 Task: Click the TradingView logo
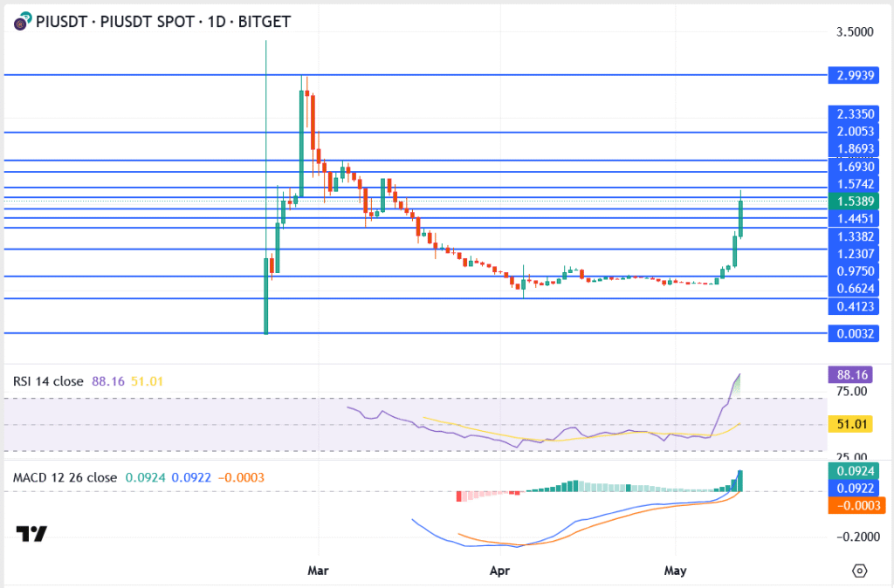click(x=31, y=534)
